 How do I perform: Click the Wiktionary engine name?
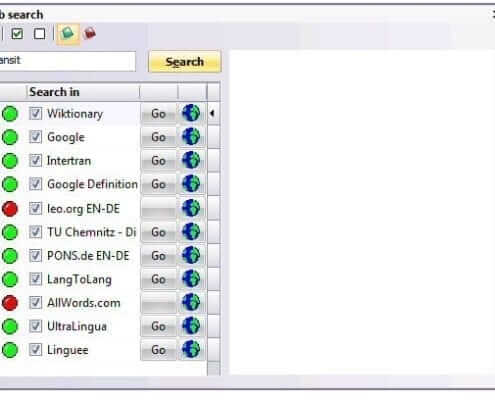(75, 114)
